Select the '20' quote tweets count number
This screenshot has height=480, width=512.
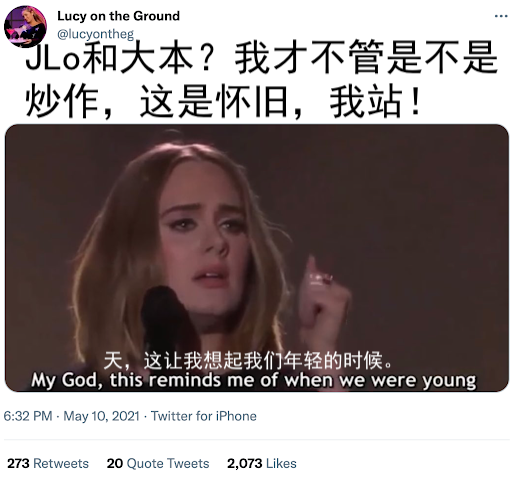[115, 463]
